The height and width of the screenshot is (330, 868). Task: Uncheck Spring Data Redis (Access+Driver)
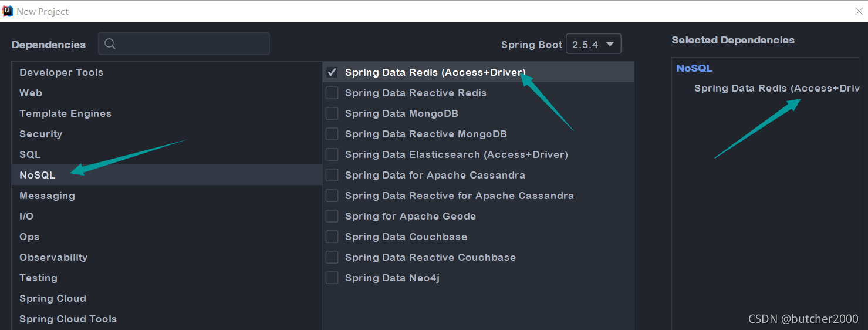point(332,72)
